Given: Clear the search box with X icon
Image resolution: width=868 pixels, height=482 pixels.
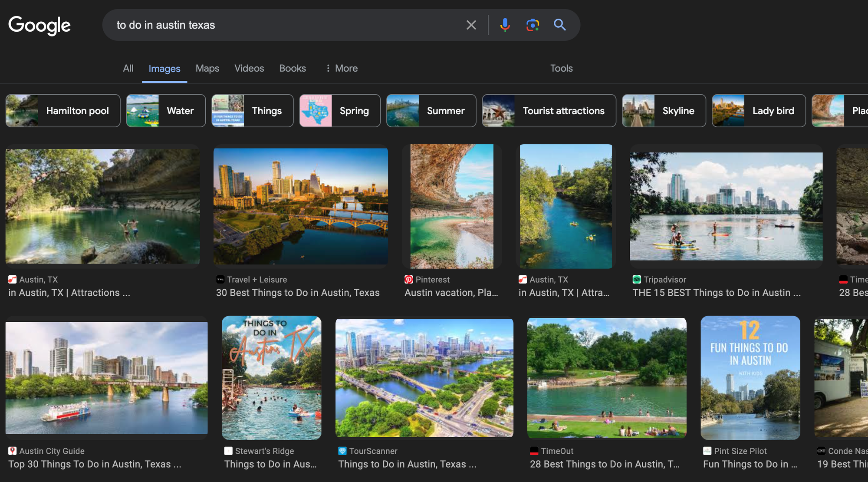Looking at the screenshot, I should point(471,25).
